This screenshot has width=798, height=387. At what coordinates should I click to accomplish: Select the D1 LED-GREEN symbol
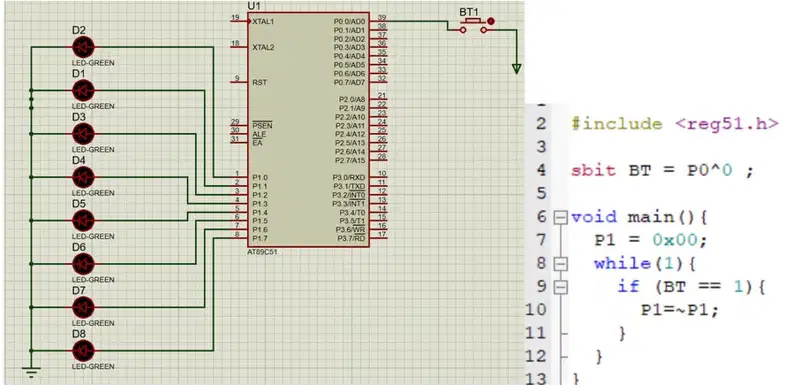point(83,91)
